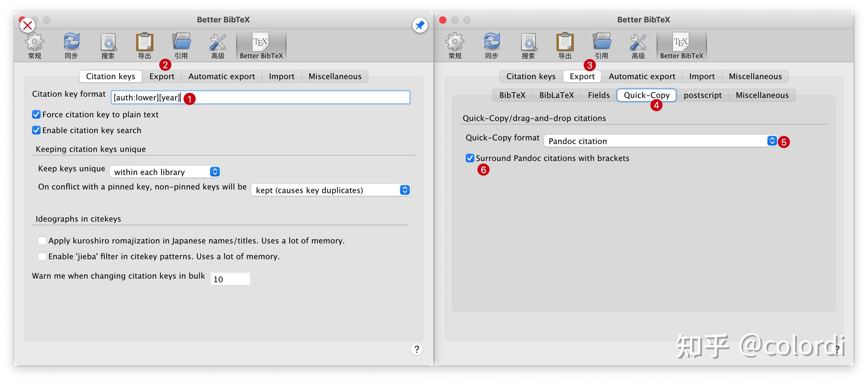This screenshot has height=382, width=868.
Task: Uncheck Force citation key to plain text
Action: pos(36,115)
